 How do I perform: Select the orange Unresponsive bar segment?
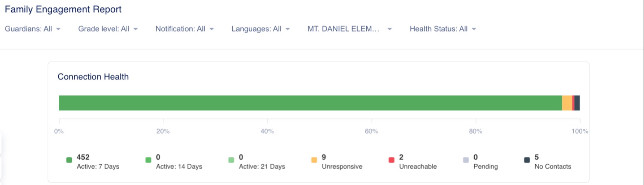(x=567, y=103)
